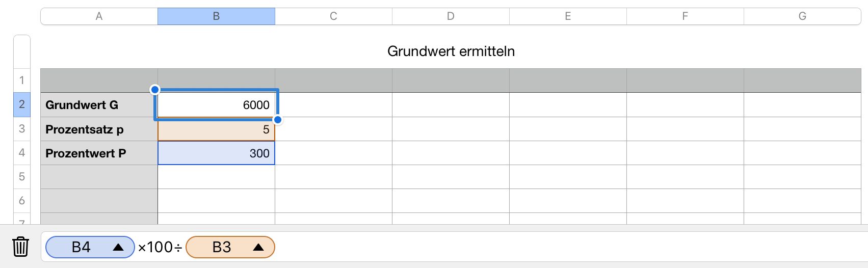Open the B4 reference token dropdown arrow
The height and width of the screenshot is (268, 868).
(118, 247)
